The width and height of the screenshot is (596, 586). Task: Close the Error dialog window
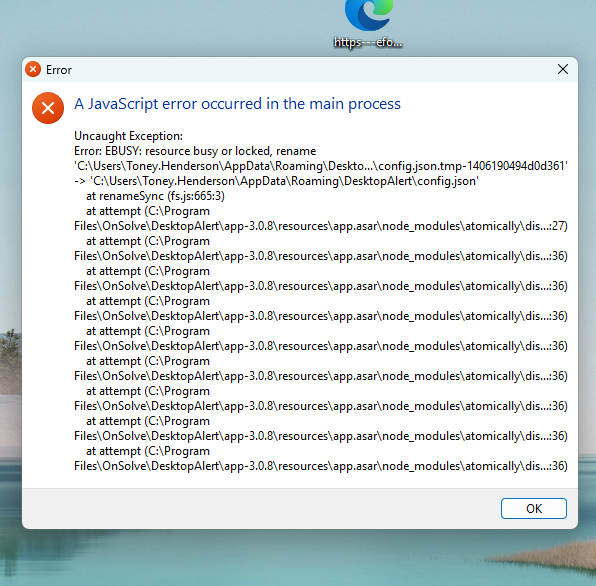tap(563, 69)
